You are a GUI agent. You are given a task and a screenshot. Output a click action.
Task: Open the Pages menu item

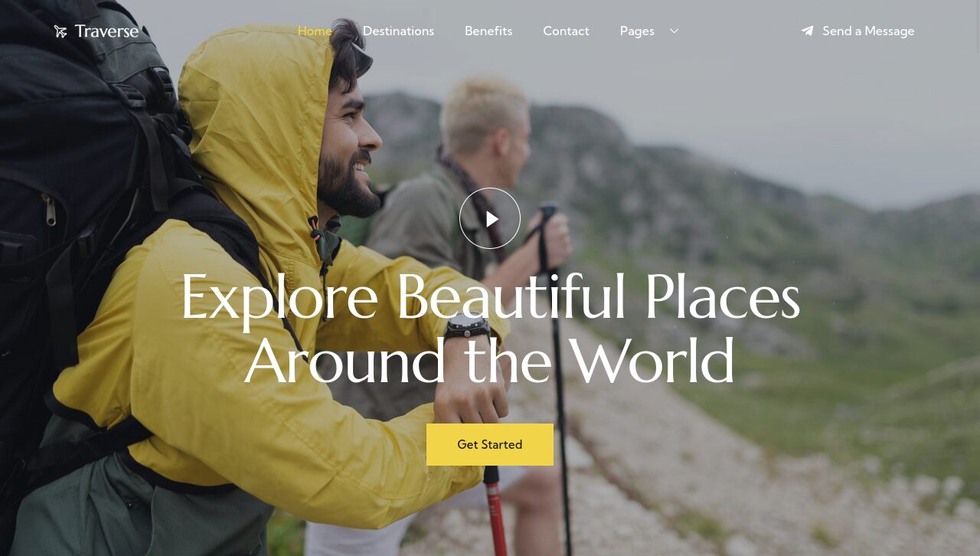(637, 31)
